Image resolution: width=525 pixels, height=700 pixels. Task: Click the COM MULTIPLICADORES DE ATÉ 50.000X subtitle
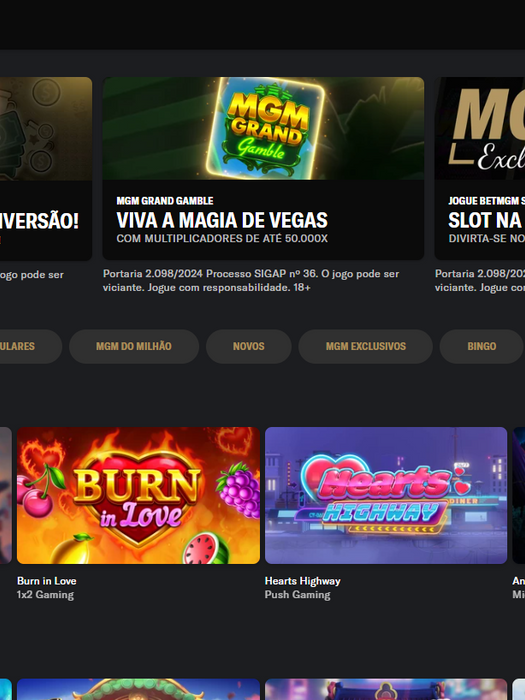coord(222,239)
